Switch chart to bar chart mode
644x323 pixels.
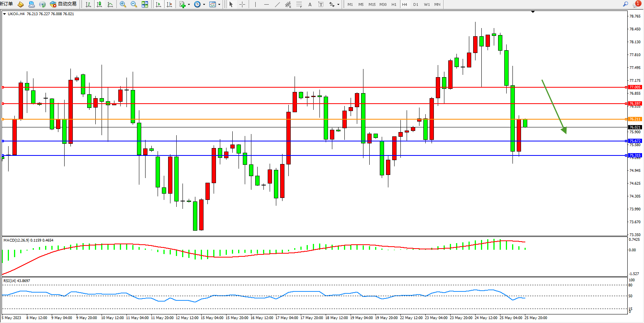click(x=88, y=4)
